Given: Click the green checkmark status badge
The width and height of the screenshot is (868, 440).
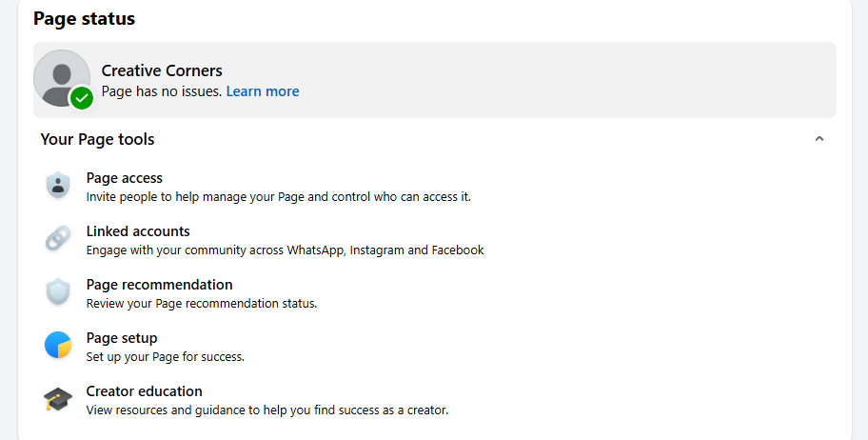Looking at the screenshot, I should 83,97.
